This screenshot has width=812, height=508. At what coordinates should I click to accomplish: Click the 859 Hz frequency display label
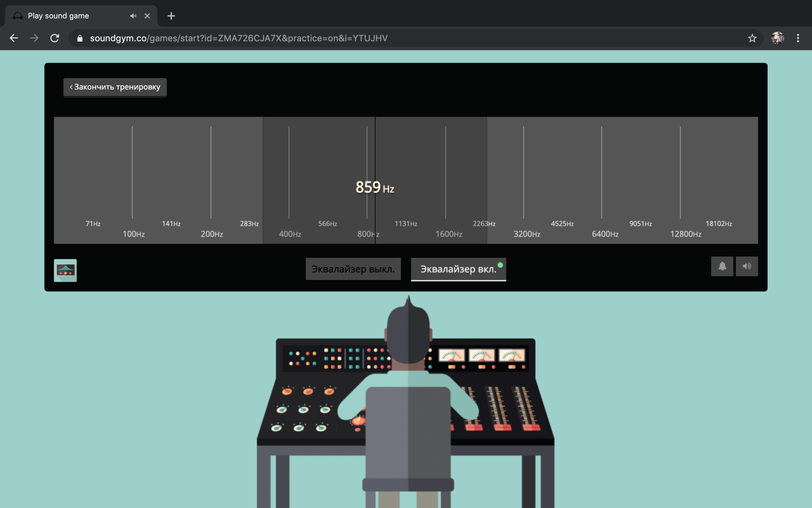pyautogui.click(x=375, y=187)
